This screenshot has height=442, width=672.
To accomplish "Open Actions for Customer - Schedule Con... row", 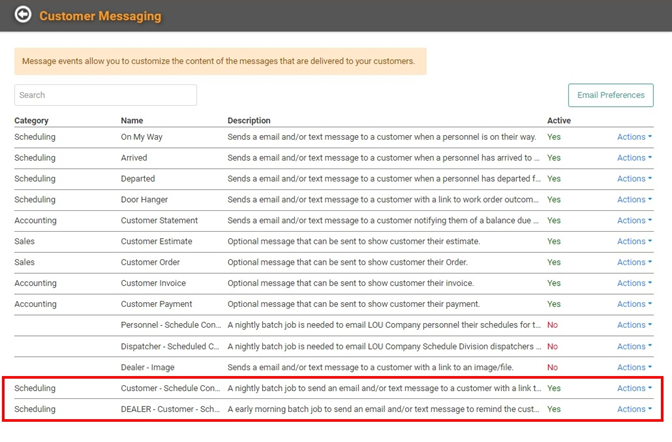I will (x=634, y=388).
